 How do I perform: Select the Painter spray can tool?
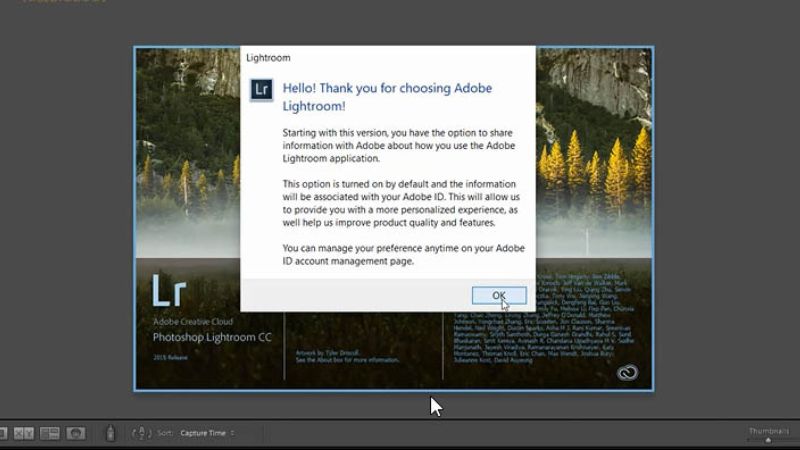click(110, 433)
